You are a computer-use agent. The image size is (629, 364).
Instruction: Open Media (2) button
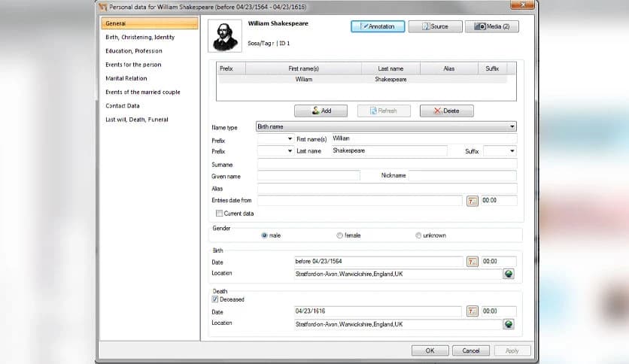pos(492,26)
